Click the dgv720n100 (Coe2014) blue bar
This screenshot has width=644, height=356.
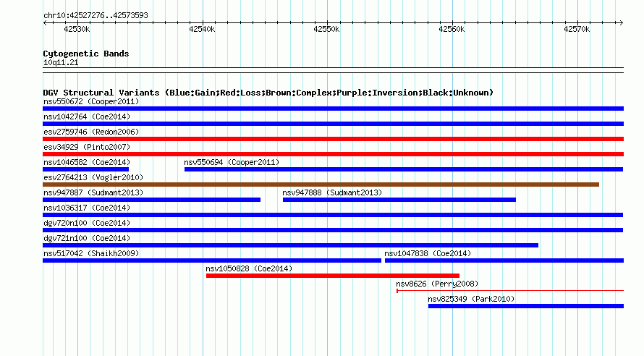(333, 230)
